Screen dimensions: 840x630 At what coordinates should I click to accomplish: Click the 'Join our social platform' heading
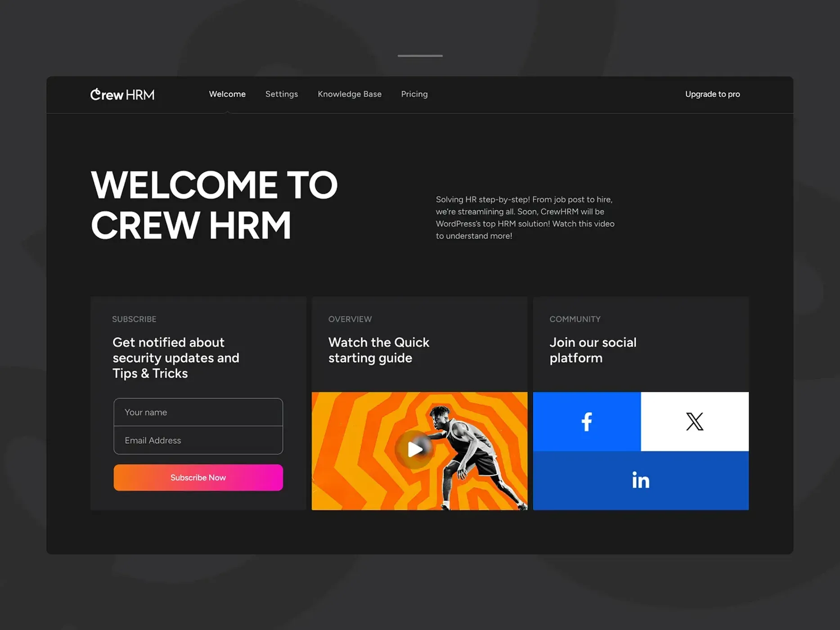tap(593, 350)
